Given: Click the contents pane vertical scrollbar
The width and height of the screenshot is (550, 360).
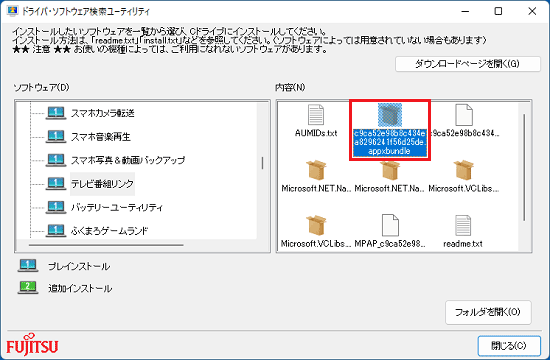Looking at the screenshot, I should (525, 167).
